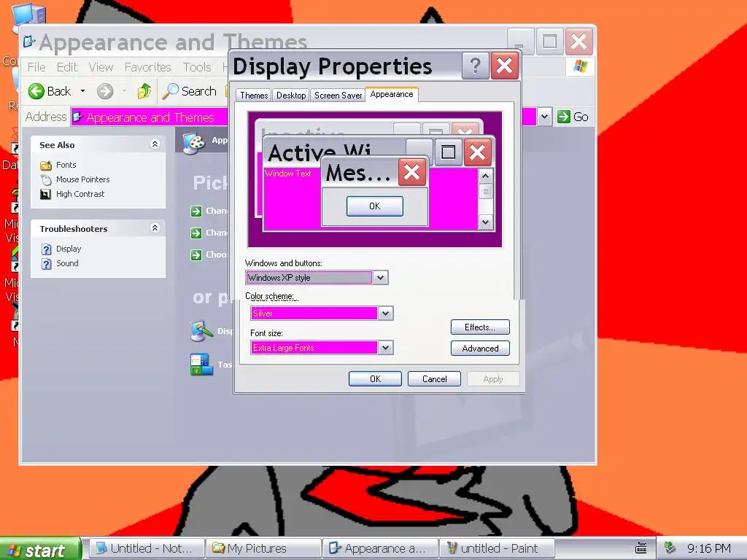Image resolution: width=747 pixels, height=560 pixels.
Task: Open the Favorites menu
Action: 147,67
